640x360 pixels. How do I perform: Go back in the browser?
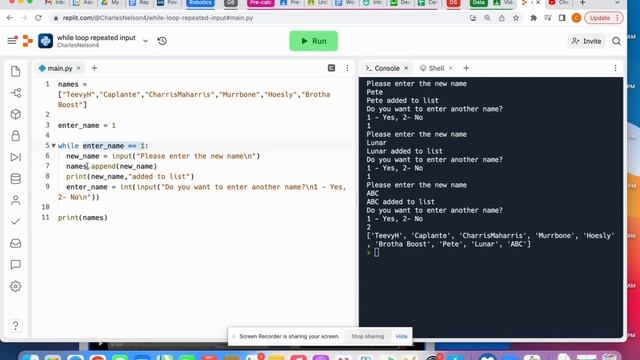[x=10, y=18]
